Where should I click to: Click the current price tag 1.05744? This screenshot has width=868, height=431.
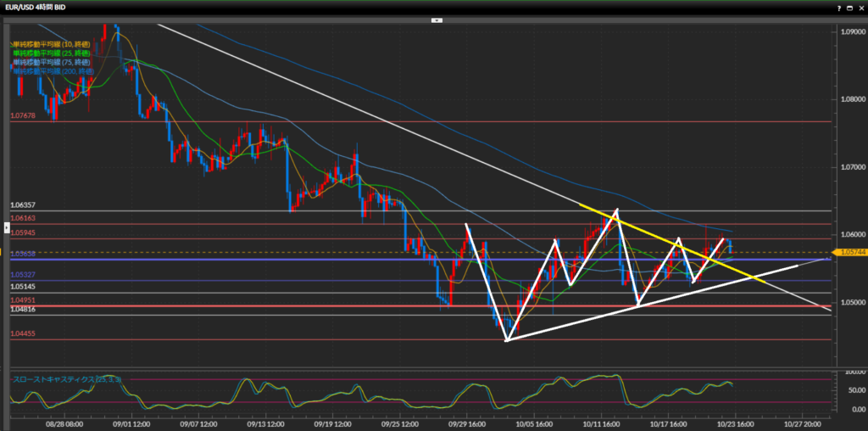point(852,253)
